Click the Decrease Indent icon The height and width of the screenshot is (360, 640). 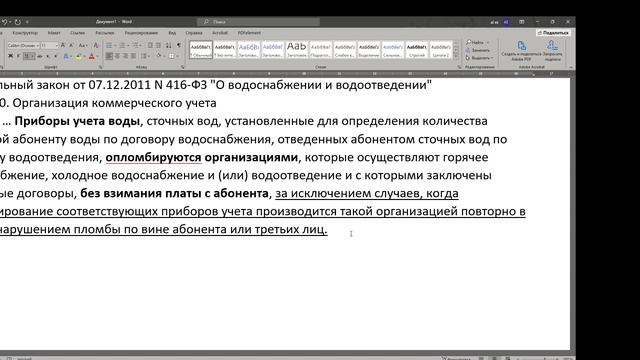(150, 45)
